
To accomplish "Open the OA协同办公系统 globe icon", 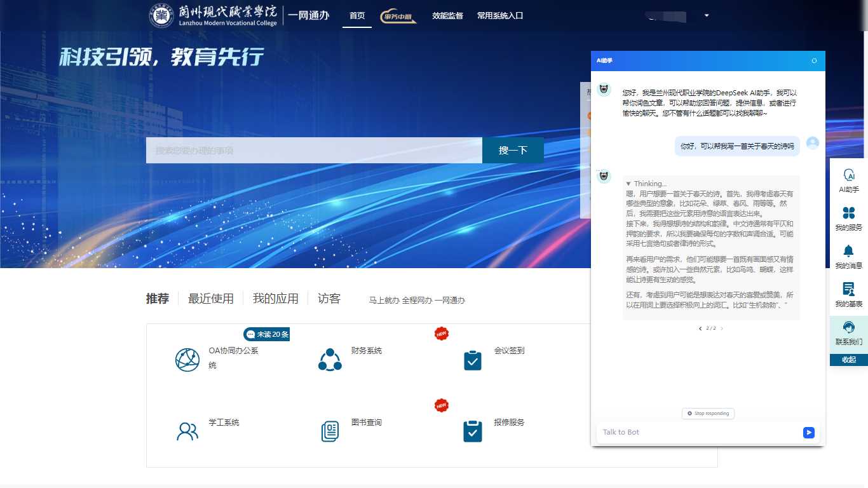I will pos(187,360).
